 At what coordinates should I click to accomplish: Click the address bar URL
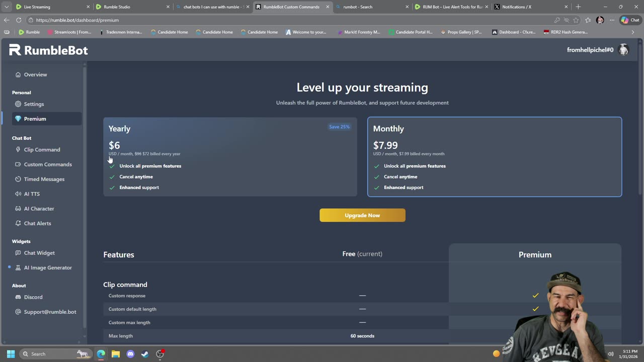[x=77, y=20]
